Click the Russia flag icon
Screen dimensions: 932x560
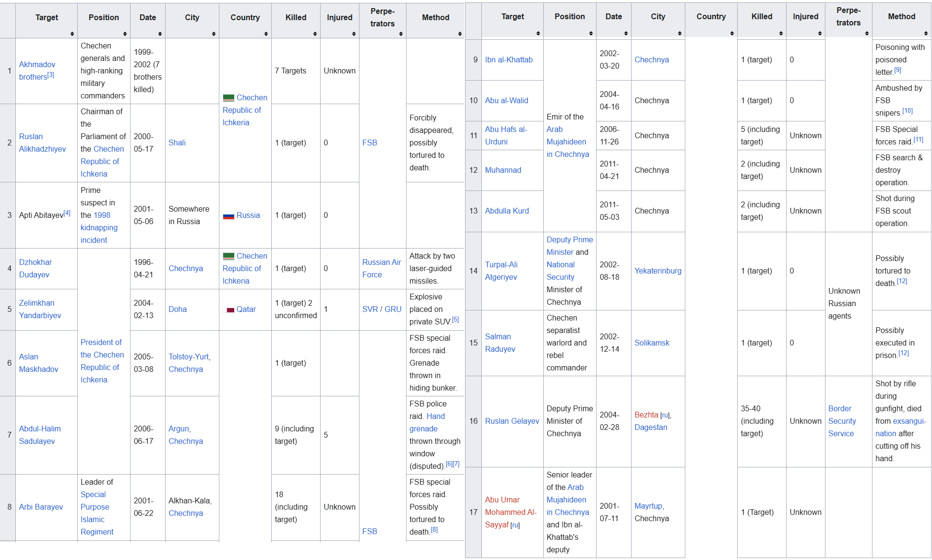(228, 216)
